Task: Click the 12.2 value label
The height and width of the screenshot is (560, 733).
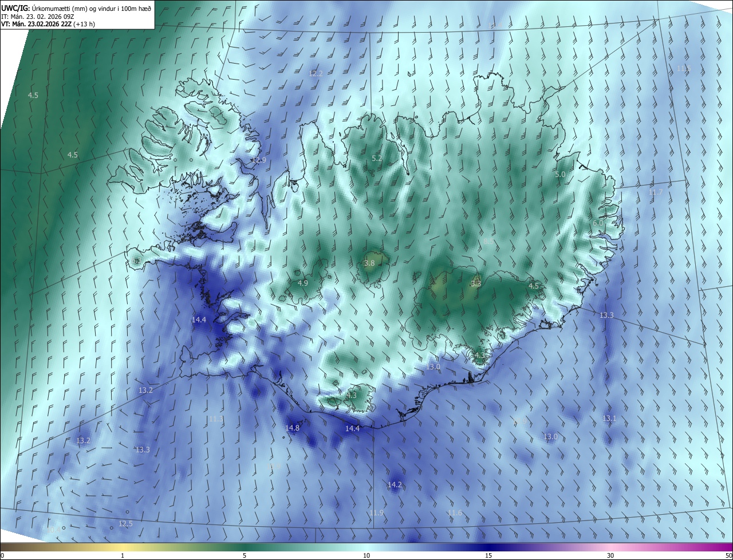Action: (x=316, y=74)
